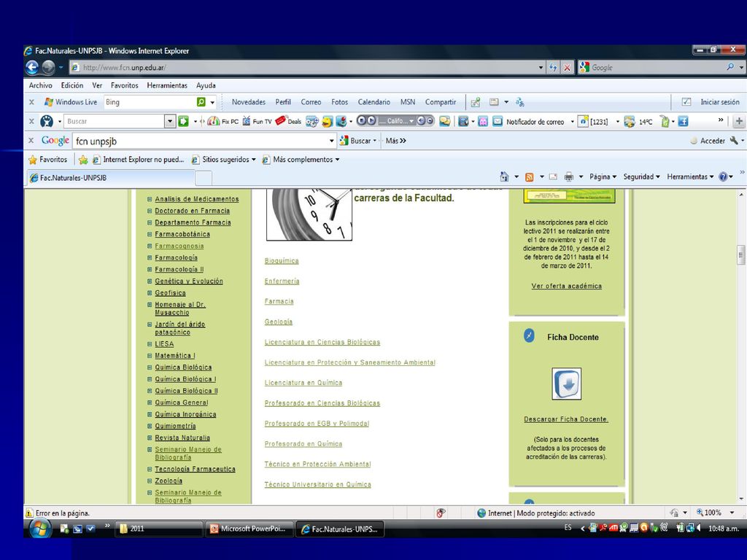
Task: Click the volume speaker tray icon
Action: (x=700, y=528)
